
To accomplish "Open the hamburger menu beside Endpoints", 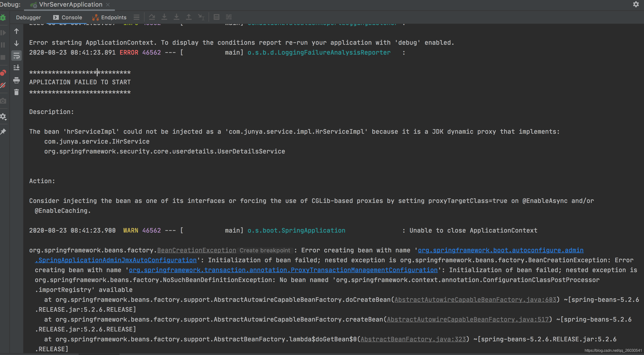I will tap(136, 17).
